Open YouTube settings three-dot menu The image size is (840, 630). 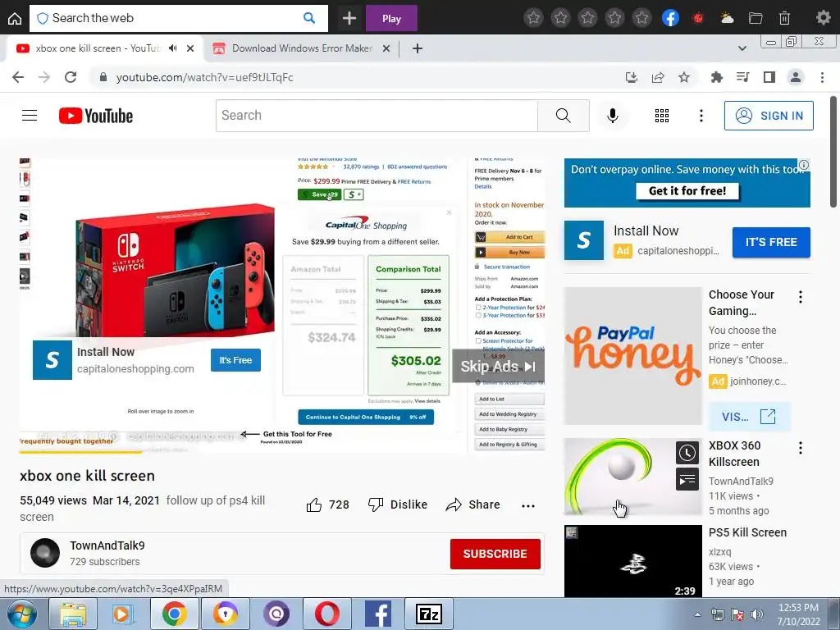701,115
